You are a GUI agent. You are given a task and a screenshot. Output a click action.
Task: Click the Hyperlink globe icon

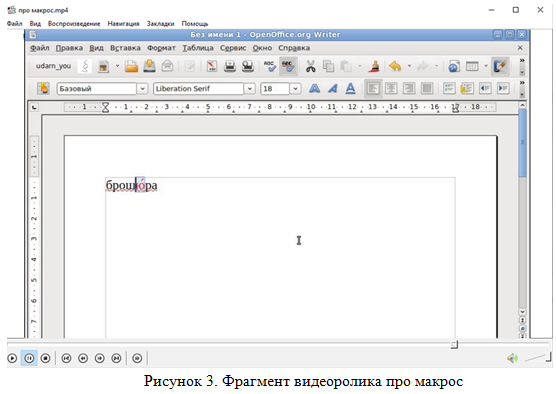point(454,66)
